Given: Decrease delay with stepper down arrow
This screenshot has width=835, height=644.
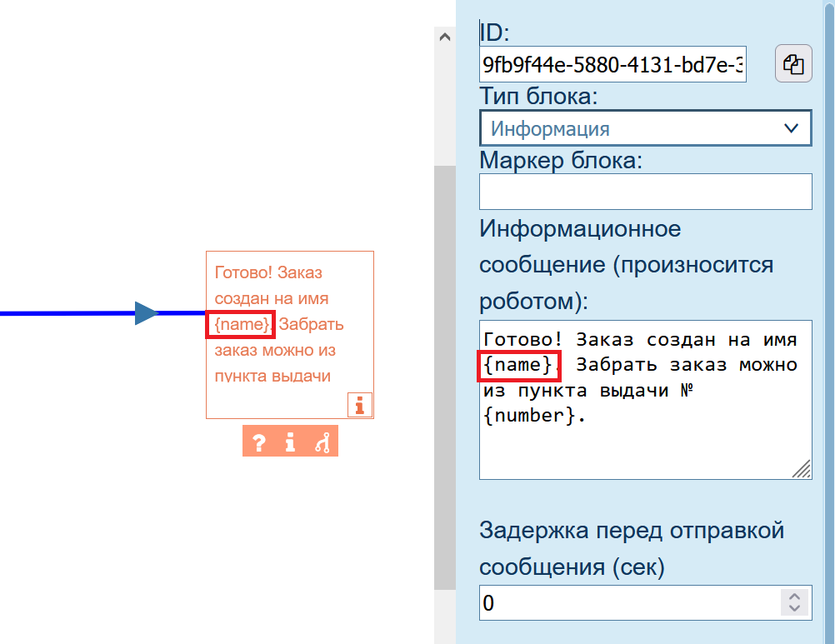Looking at the screenshot, I should [x=794, y=608].
